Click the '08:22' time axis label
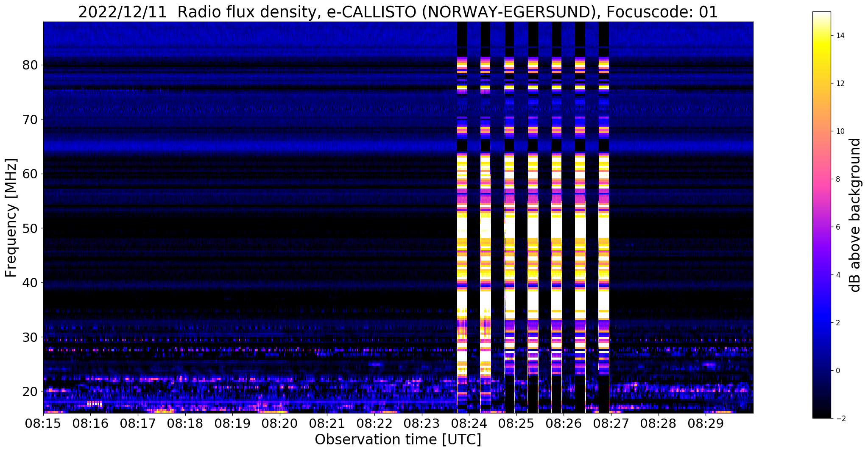The height and width of the screenshot is (452, 868). tap(374, 424)
